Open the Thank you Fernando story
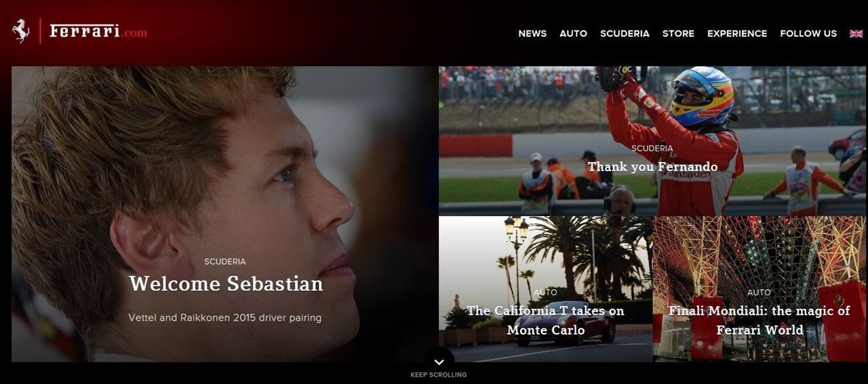The height and width of the screenshot is (384, 868). 652,166
